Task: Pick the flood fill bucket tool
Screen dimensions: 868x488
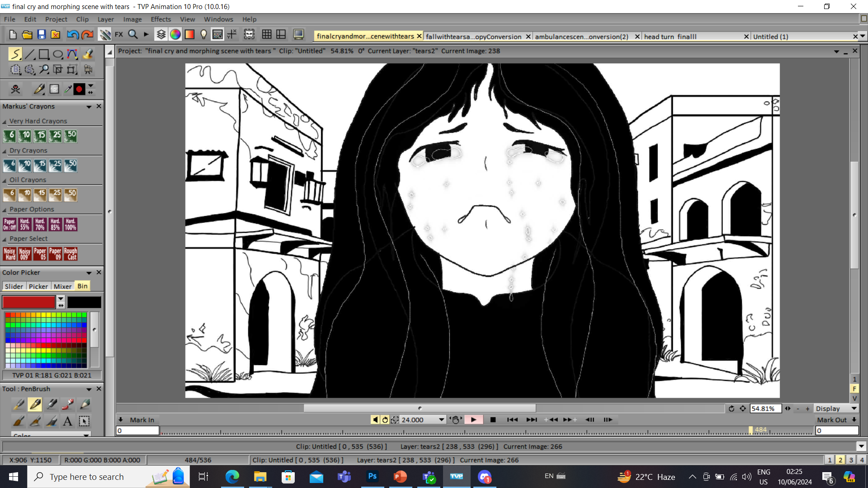Action: click(x=88, y=54)
